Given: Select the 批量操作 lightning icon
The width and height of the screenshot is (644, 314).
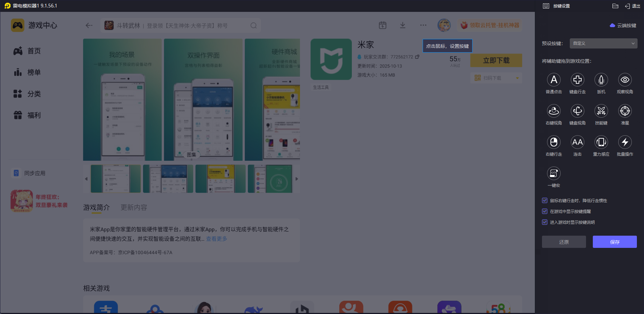Looking at the screenshot, I should [625, 142].
